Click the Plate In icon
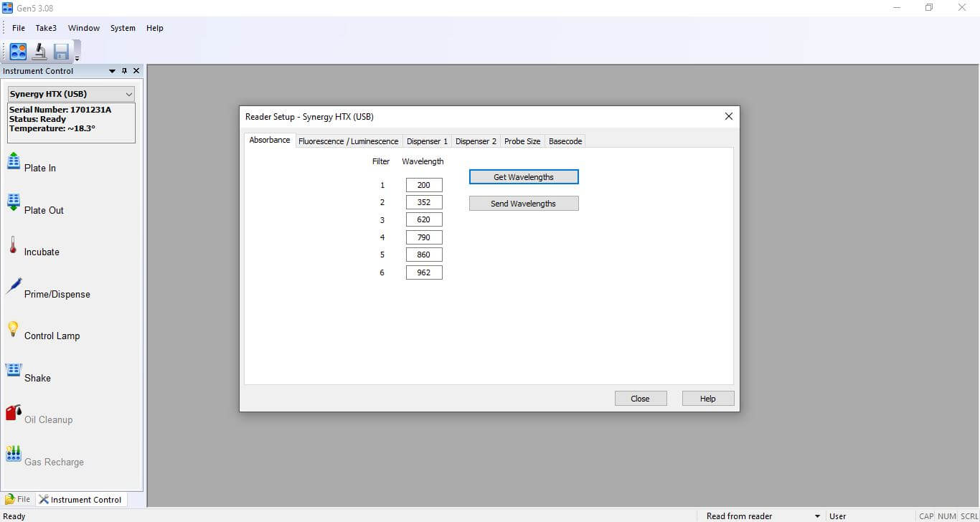This screenshot has height=522, width=980. pos(14,161)
